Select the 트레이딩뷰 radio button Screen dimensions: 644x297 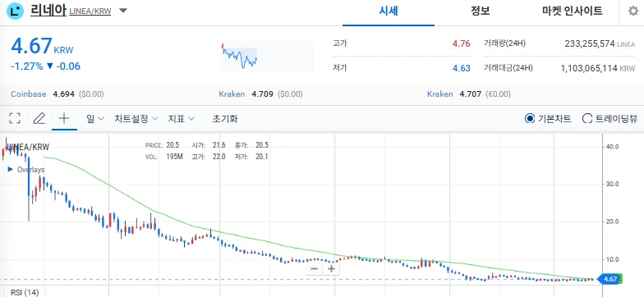[x=587, y=119]
